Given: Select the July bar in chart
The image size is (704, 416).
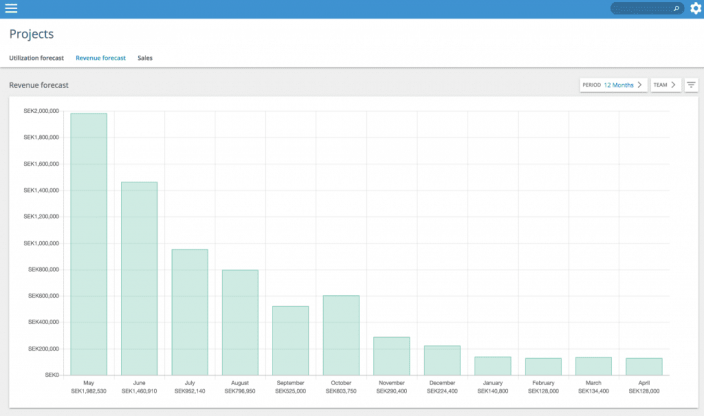Looking at the screenshot, I should click(189, 312).
